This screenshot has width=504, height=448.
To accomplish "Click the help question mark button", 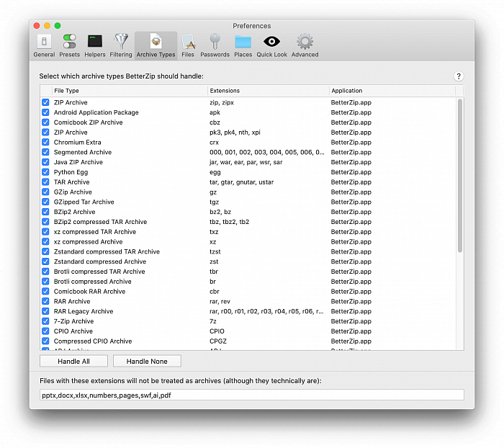I will coord(459,76).
